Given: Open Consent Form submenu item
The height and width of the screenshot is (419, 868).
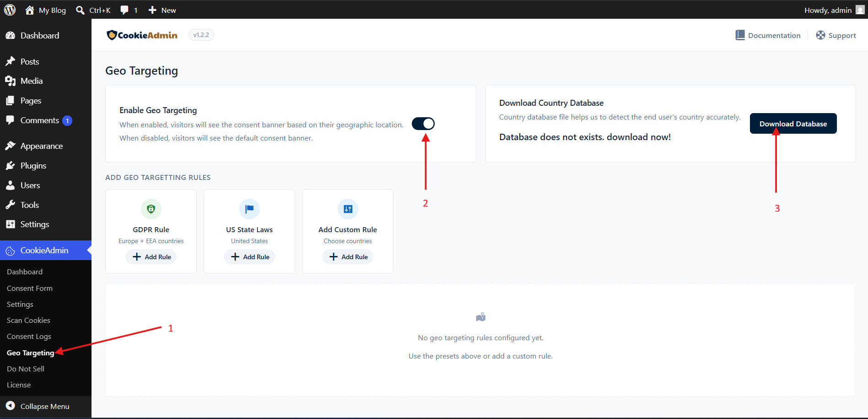Looking at the screenshot, I should pyautogui.click(x=30, y=288).
